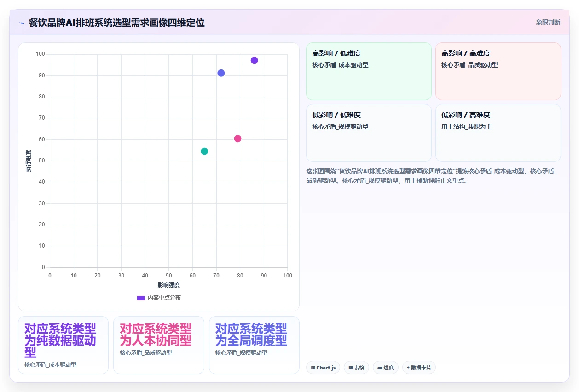Open the 低影响 / 低难度 quadrant card
The width and height of the screenshot is (579, 392).
[369, 133]
